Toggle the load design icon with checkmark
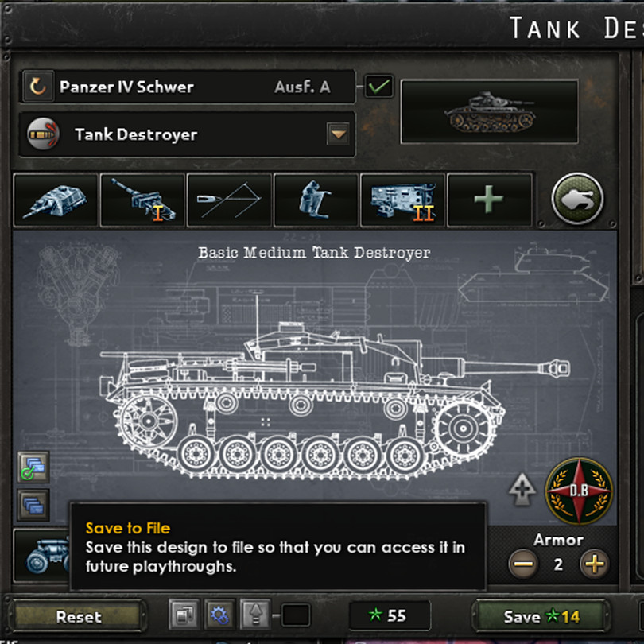644x644 pixels. tap(33, 467)
